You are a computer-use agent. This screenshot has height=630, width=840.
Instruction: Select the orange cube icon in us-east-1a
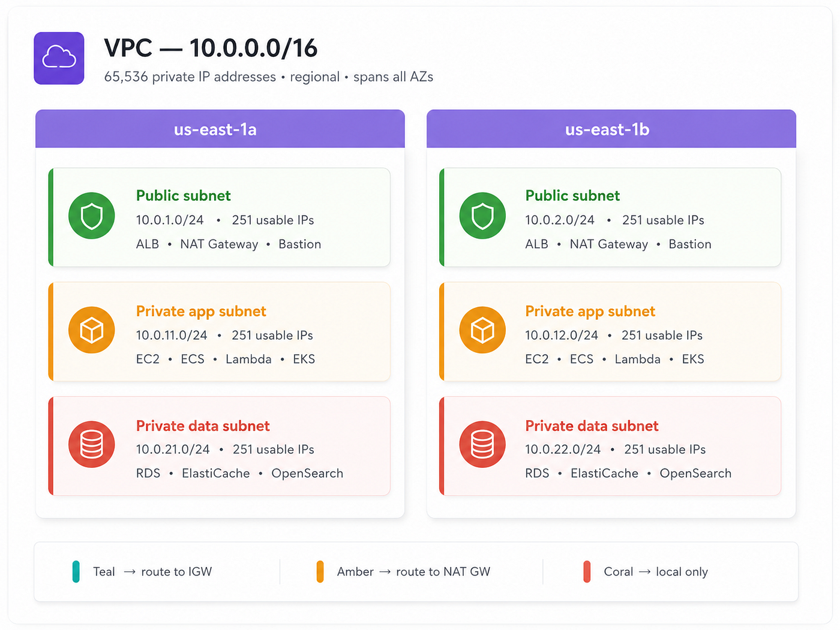[x=92, y=330]
